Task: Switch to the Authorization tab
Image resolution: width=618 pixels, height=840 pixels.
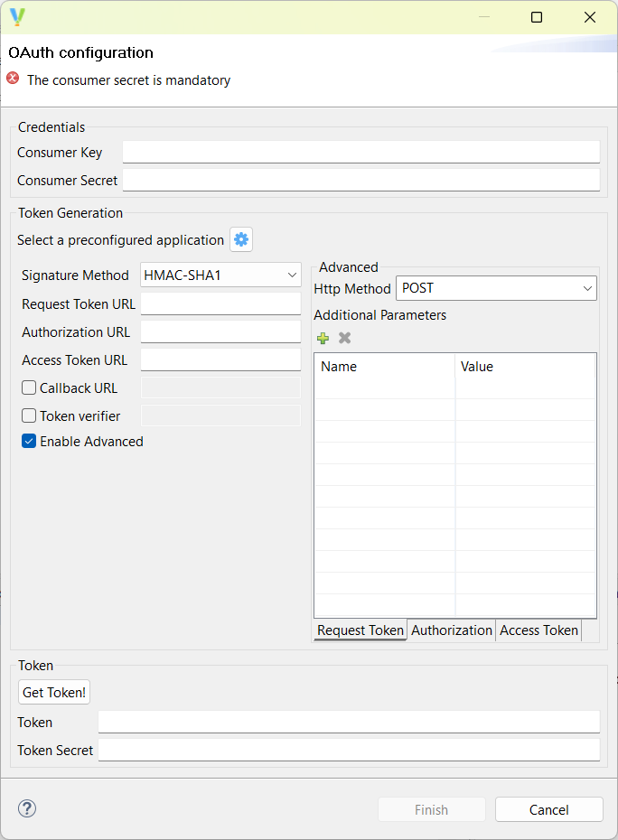Action: pyautogui.click(x=452, y=630)
